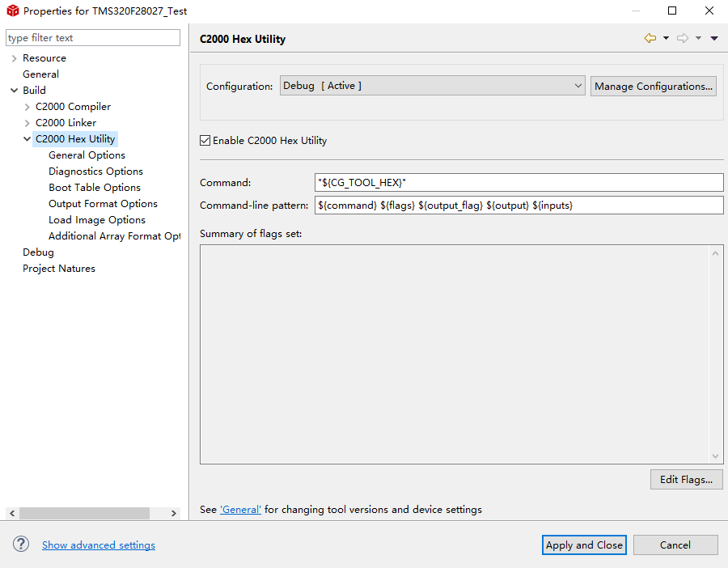Click the forward navigation arrow icon

pyautogui.click(x=683, y=38)
